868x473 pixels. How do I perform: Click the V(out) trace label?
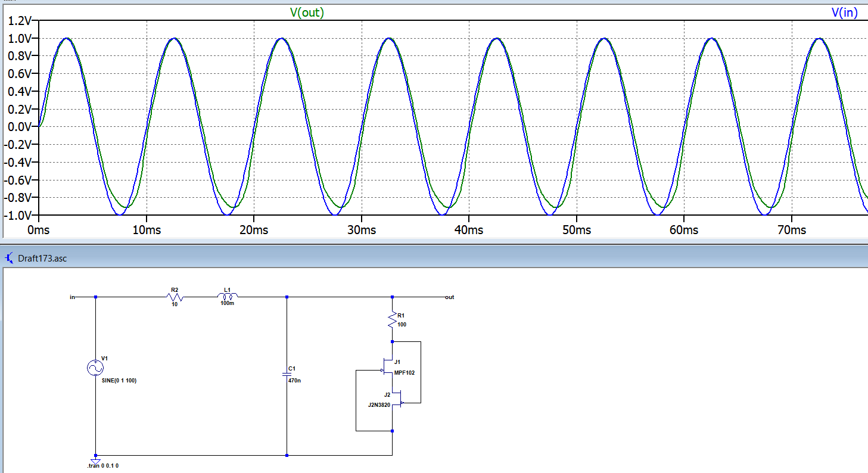pos(307,13)
